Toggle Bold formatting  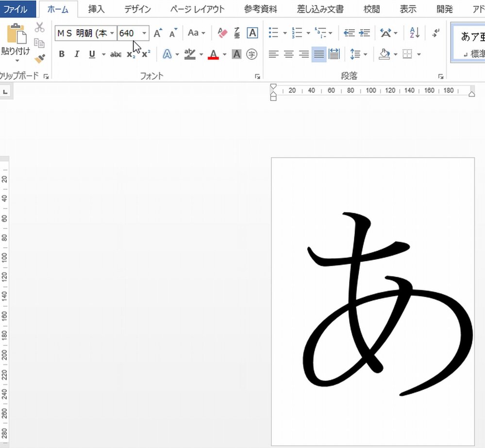(x=62, y=54)
